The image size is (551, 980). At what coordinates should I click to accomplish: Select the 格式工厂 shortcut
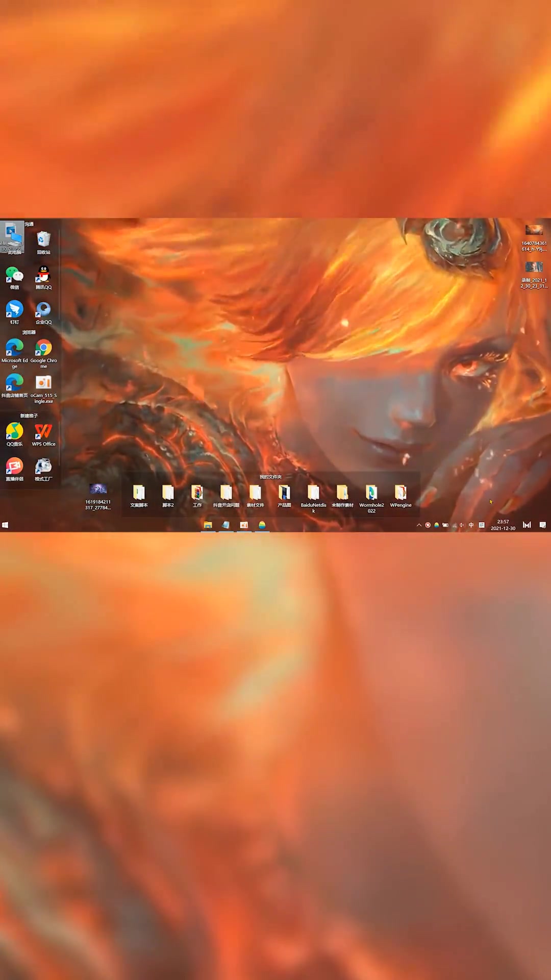point(43,469)
